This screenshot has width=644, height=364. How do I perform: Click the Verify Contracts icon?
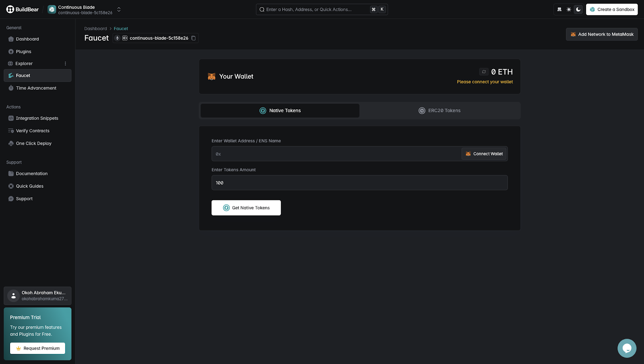click(x=11, y=131)
